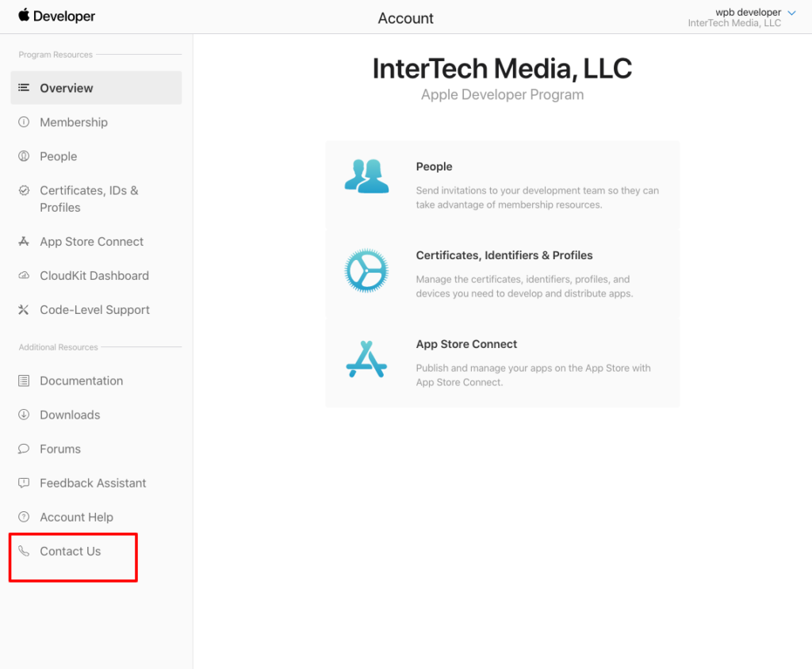
Task: Click Certificates, Identifiers & Profiles card title
Action: [x=504, y=255]
